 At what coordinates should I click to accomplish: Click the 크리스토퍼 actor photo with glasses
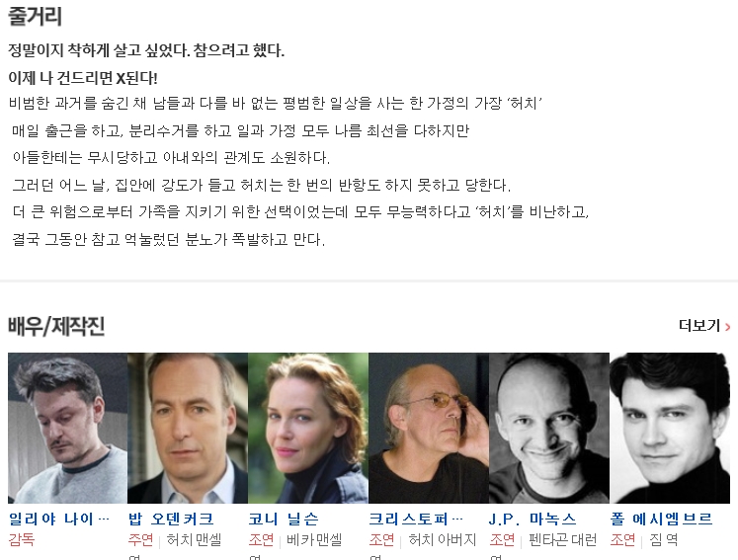(429, 428)
